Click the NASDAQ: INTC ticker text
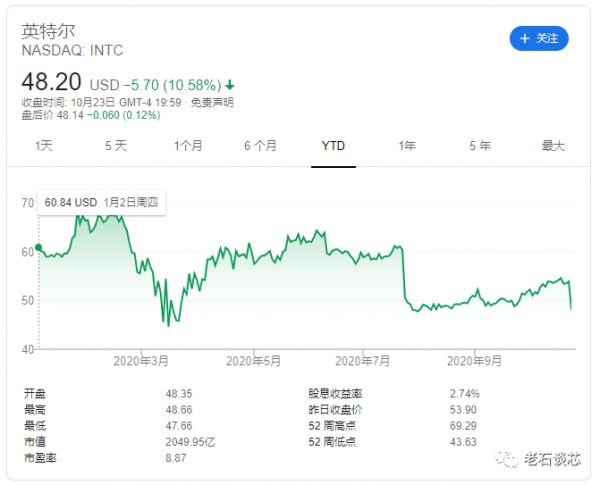This screenshot has width=600, height=485. tap(72, 50)
